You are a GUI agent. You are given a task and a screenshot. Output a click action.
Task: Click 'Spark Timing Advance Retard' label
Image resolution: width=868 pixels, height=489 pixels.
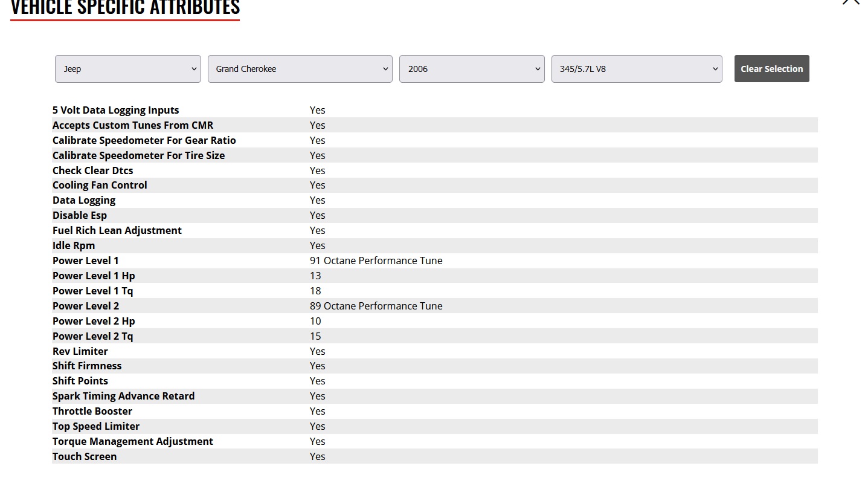[x=124, y=396]
